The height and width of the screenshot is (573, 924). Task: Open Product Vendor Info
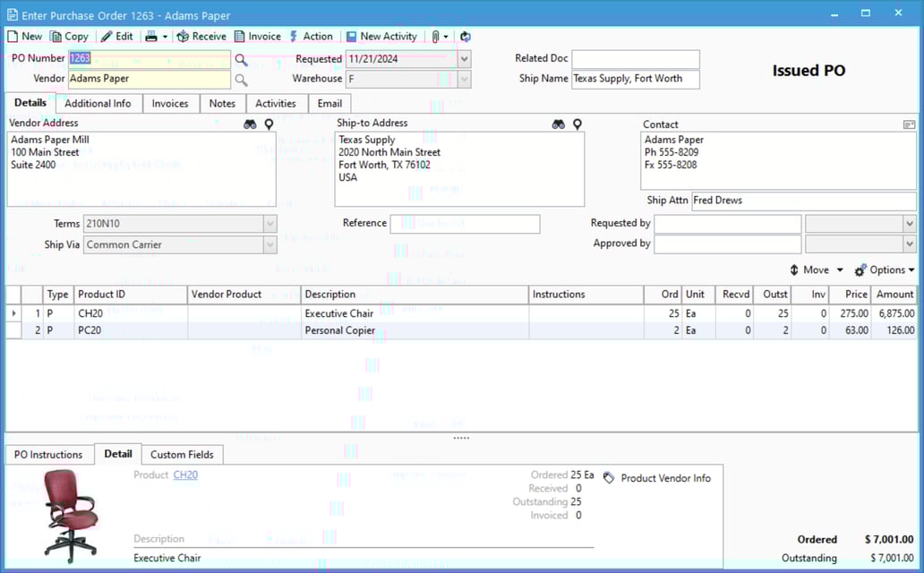point(659,478)
